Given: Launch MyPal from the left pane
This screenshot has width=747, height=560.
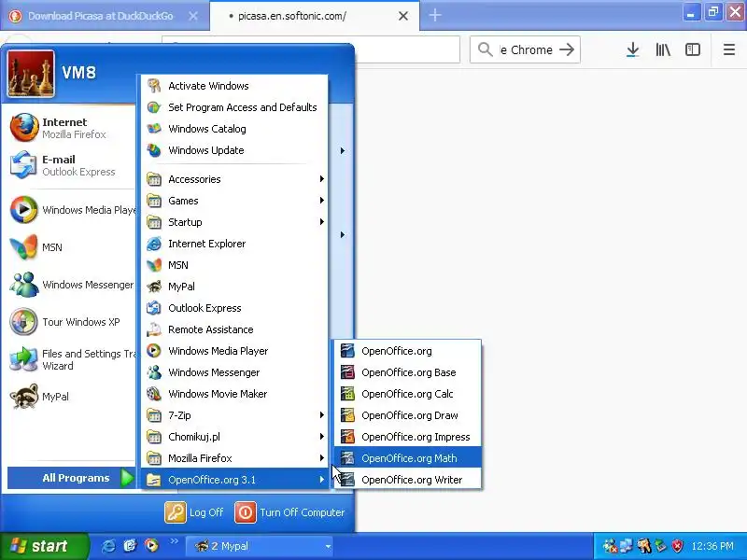Looking at the screenshot, I should [72, 396].
